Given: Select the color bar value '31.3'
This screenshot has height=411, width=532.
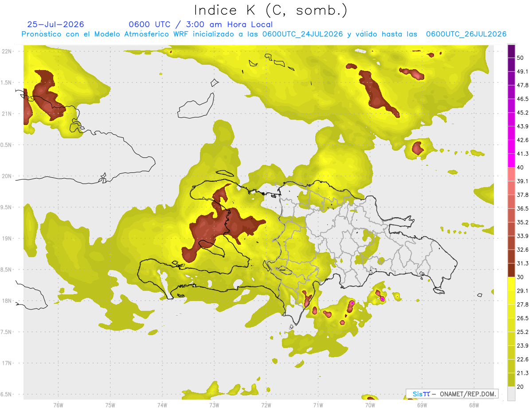Looking at the screenshot, I should 523,263.
